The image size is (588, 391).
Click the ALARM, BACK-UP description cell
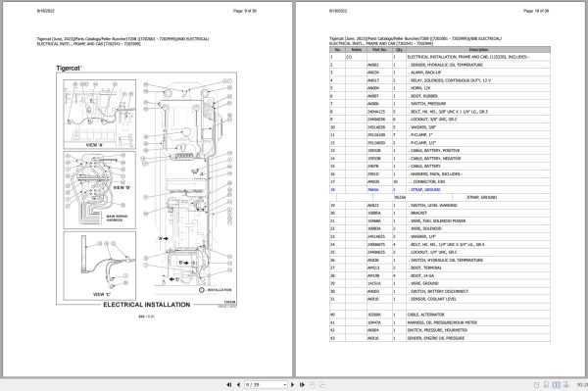pos(478,73)
